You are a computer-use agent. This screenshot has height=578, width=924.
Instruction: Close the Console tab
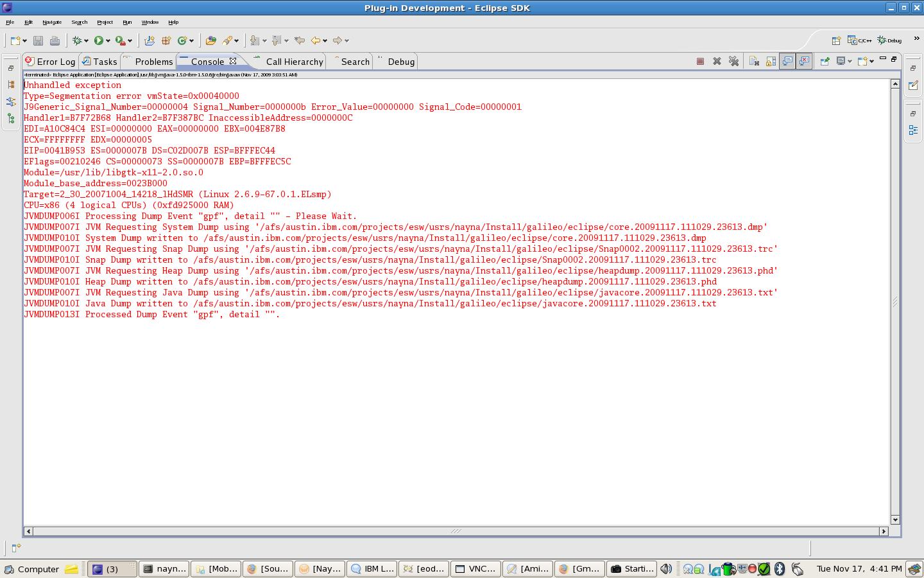(233, 61)
